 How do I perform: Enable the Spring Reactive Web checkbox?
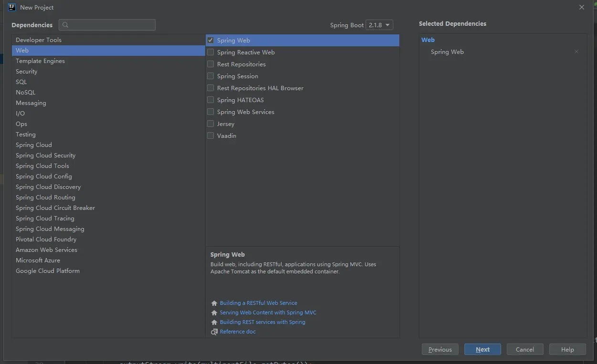[x=210, y=52]
